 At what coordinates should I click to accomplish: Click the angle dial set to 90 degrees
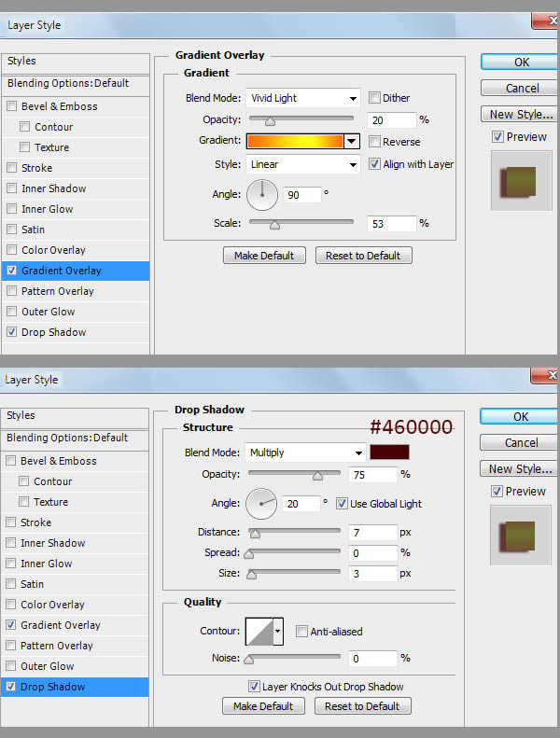(262, 194)
